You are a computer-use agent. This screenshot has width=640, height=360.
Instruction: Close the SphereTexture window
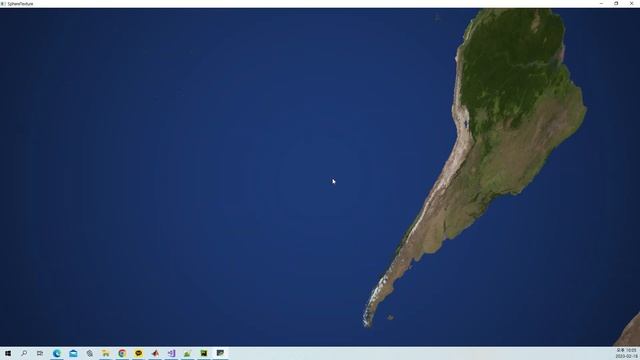631,3
